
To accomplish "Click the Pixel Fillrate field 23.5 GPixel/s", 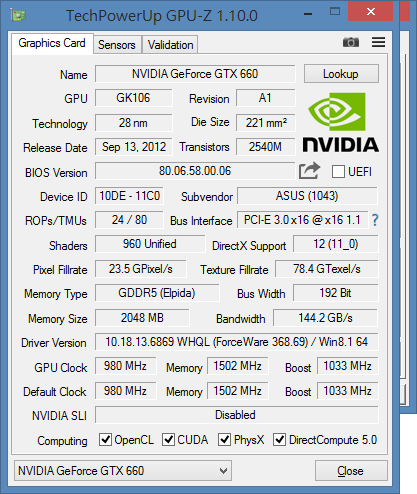I will [141, 269].
